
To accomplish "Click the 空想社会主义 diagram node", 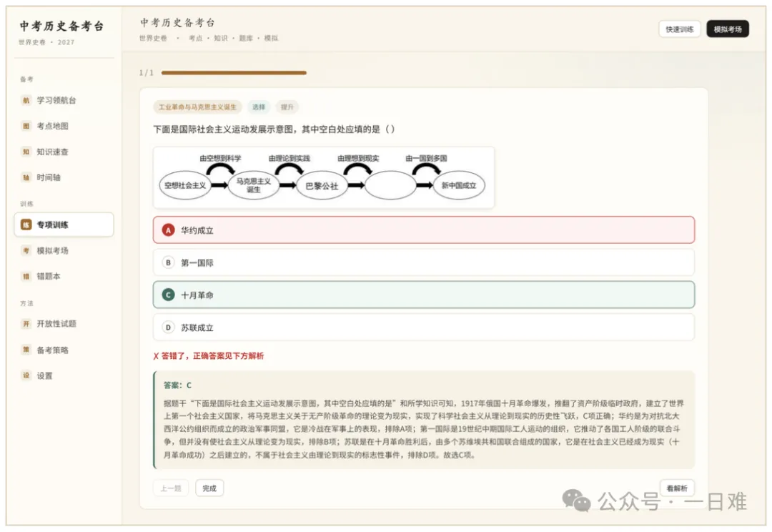I will coord(185,186).
